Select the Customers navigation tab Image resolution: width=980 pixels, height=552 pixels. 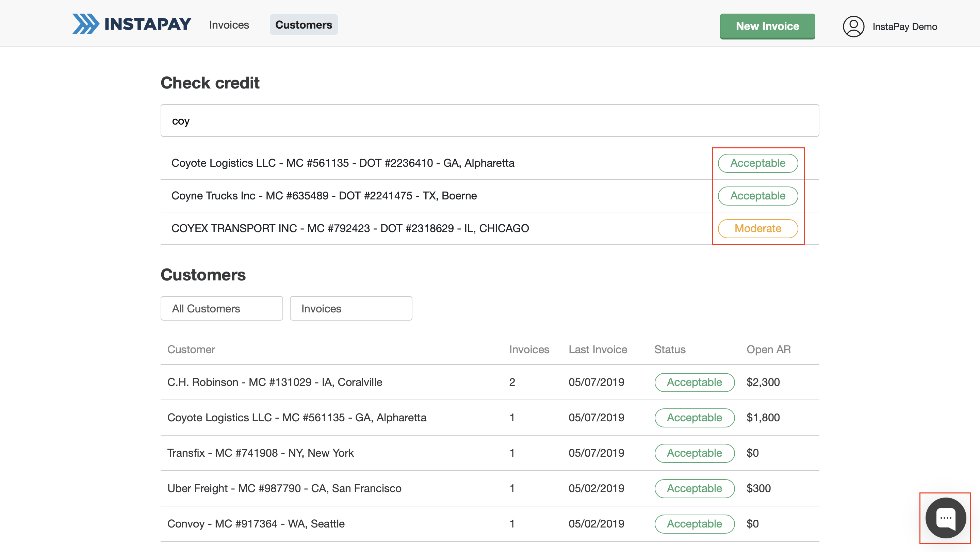pos(304,25)
